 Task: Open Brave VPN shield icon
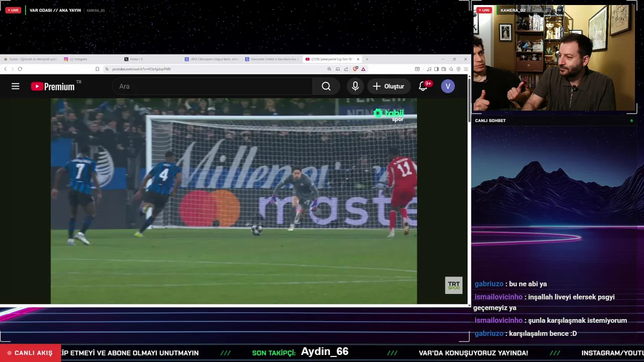(x=458, y=69)
